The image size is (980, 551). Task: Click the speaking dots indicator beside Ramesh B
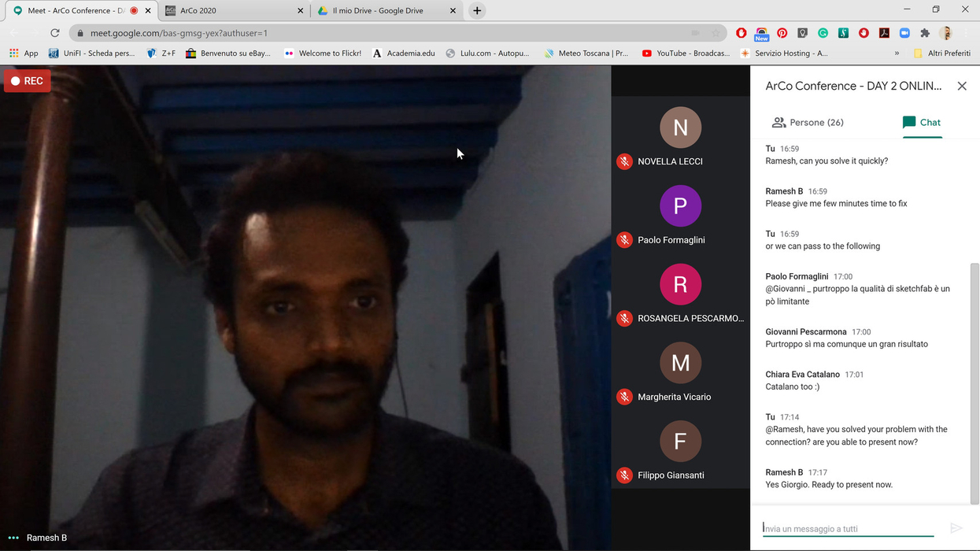13,538
